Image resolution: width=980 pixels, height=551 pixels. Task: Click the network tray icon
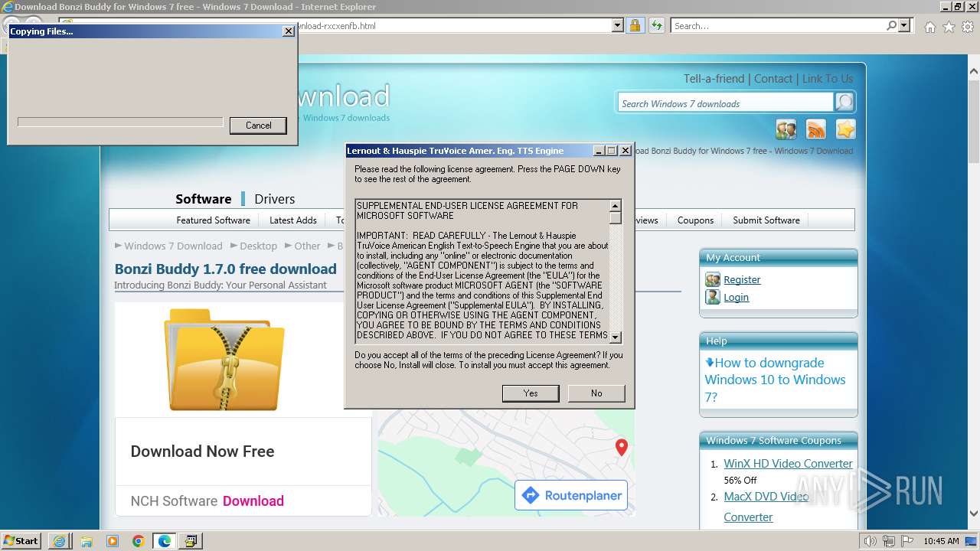(888, 541)
